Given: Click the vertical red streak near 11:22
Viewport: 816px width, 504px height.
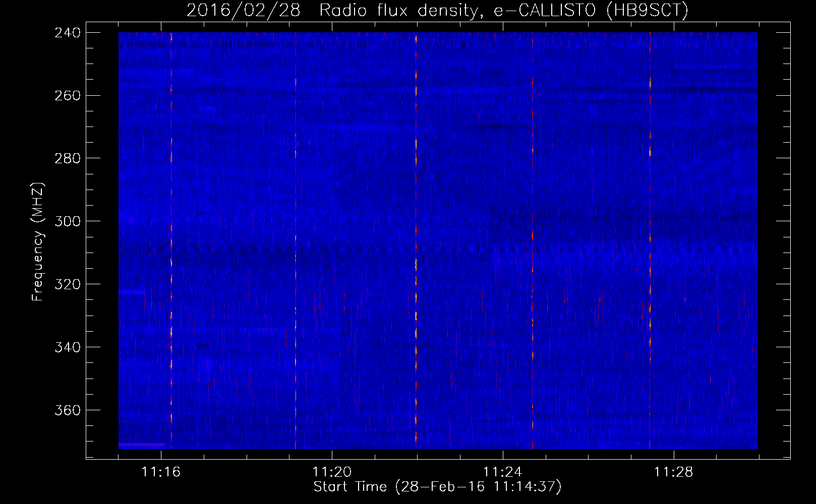Looking at the screenshot, I should click(416, 240).
